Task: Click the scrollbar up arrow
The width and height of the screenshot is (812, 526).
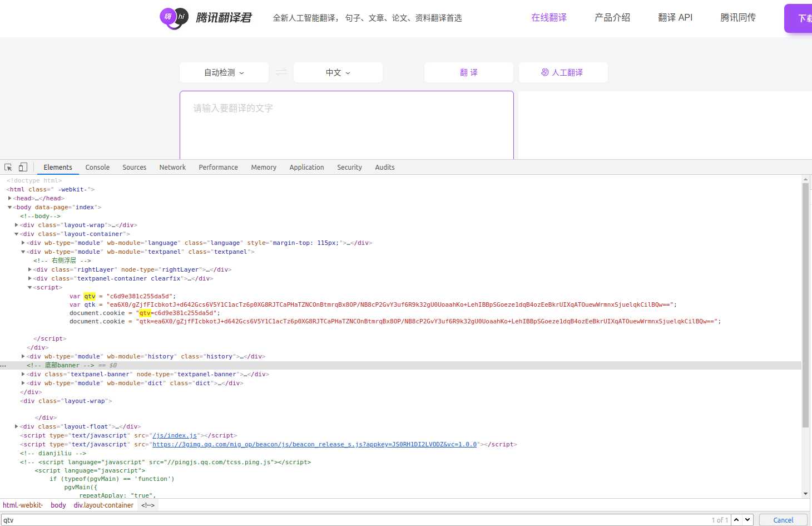Action: coord(805,180)
